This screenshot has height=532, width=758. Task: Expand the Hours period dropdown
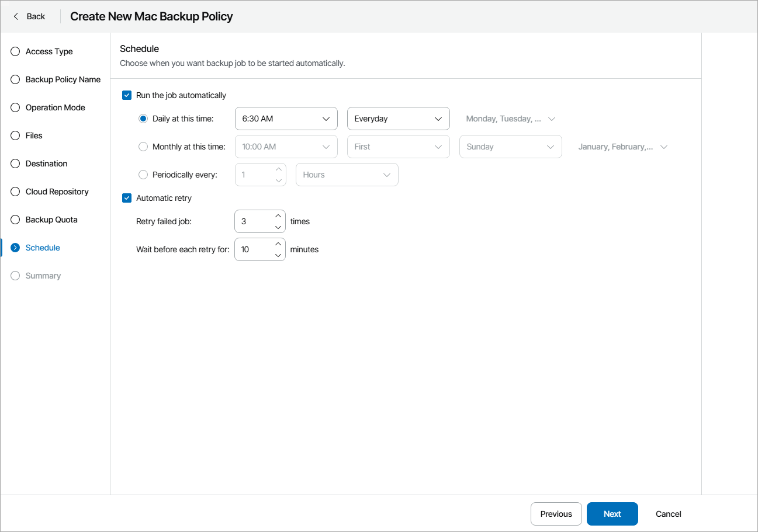[347, 175]
